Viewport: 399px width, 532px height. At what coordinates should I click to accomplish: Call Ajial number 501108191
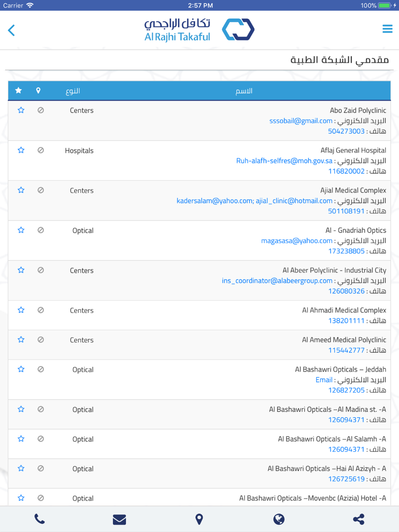(x=346, y=211)
